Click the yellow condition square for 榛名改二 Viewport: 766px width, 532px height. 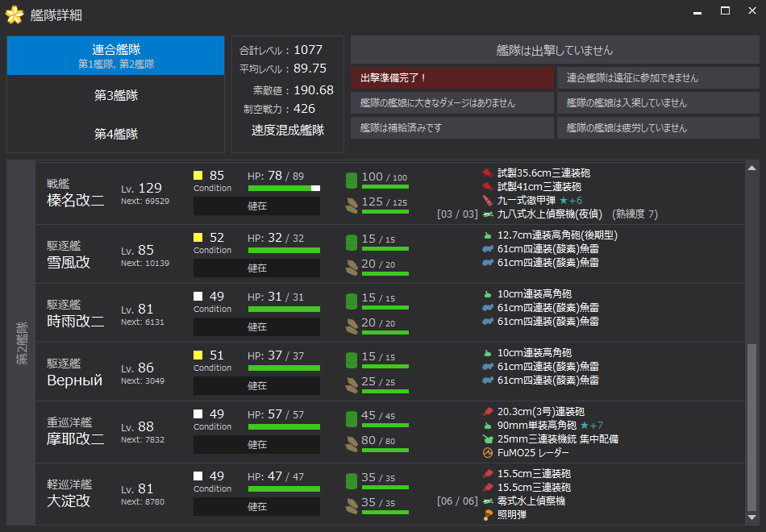(x=198, y=176)
